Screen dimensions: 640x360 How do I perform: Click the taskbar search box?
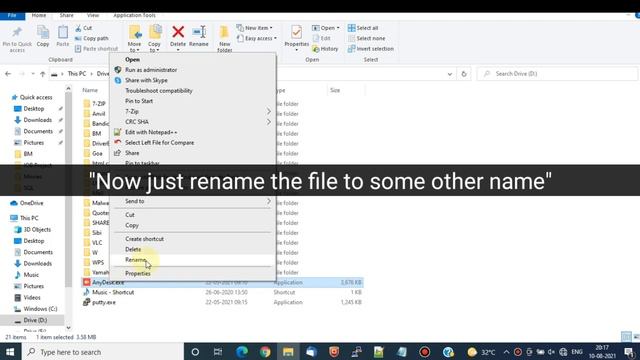point(102,352)
